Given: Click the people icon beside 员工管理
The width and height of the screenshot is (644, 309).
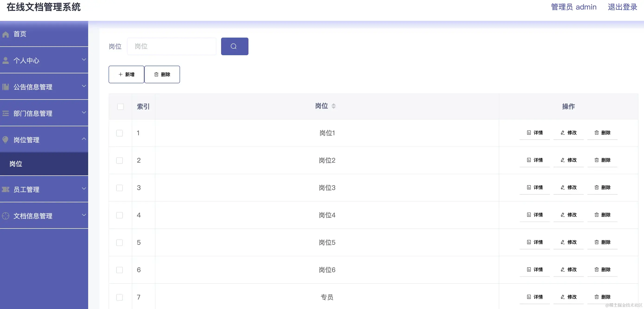Looking at the screenshot, I should (6, 189).
